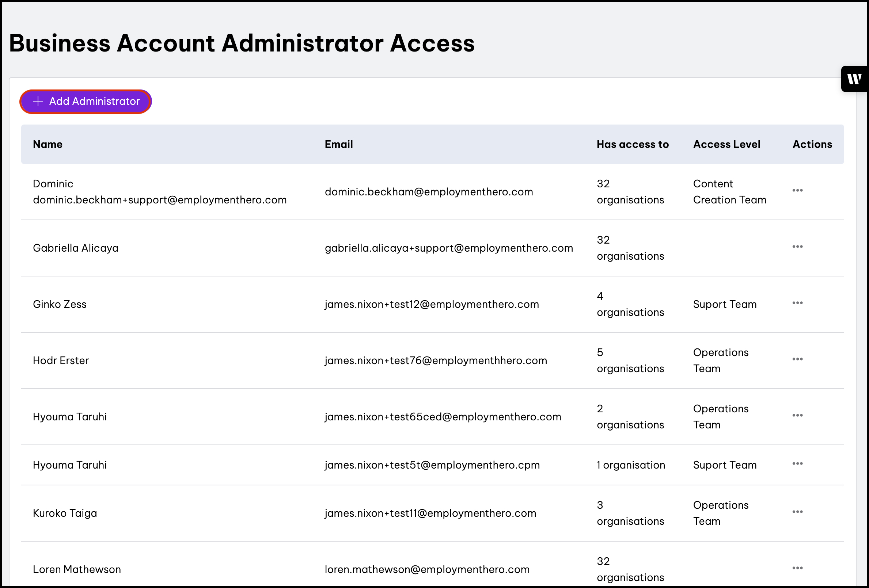This screenshot has width=869, height=588.
Task: Open actions for Hyouma Taruhi test5t row
Action: (797, 464)
